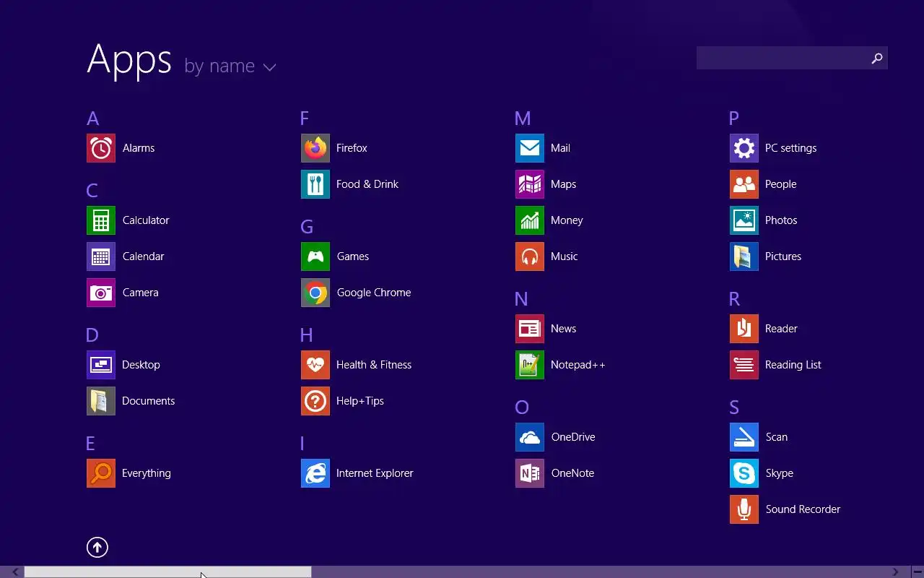Screen dimensions: 924x578
Task: Select the letter N group header
Action: [521, 299]
